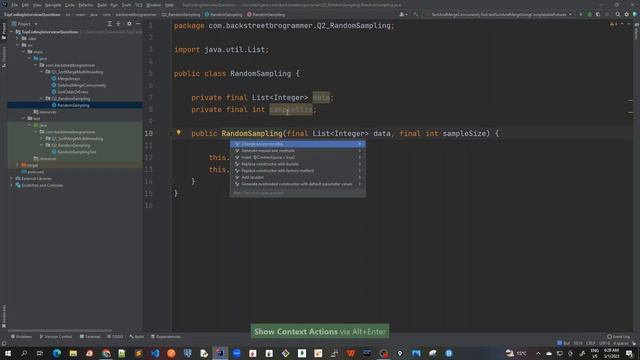Click the Build project hammer icon

pyautogui.click(x=416, y=14)
